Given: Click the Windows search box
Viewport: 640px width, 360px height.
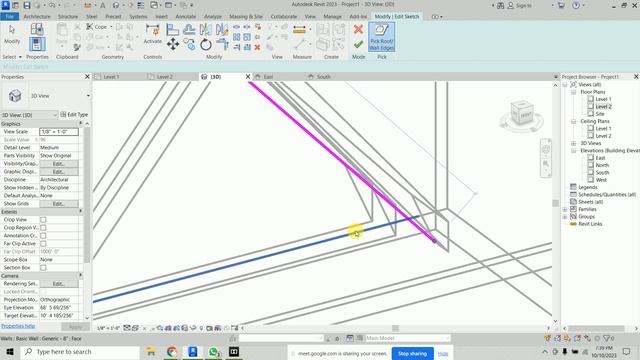Looking at the screenshot, I should coord(80,352).
